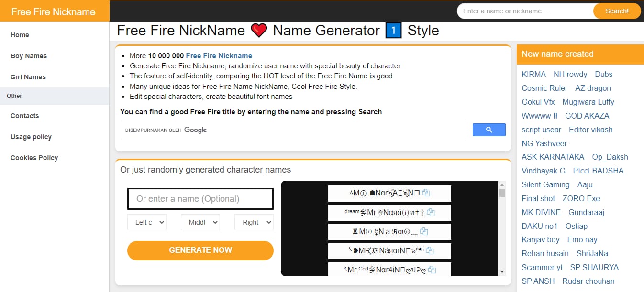
Task: Click the GENERATE NOW button
Action: click(x=200, y=250)
